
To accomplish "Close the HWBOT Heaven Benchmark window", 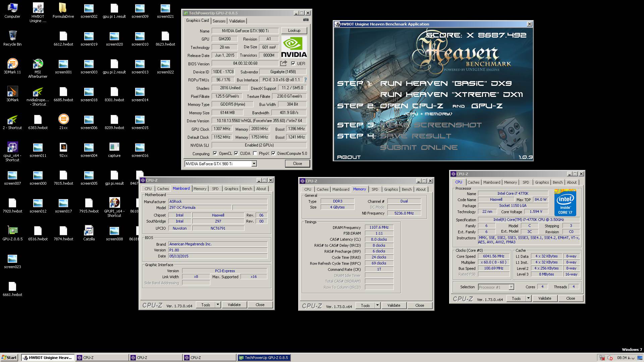I will coord(530,24).
